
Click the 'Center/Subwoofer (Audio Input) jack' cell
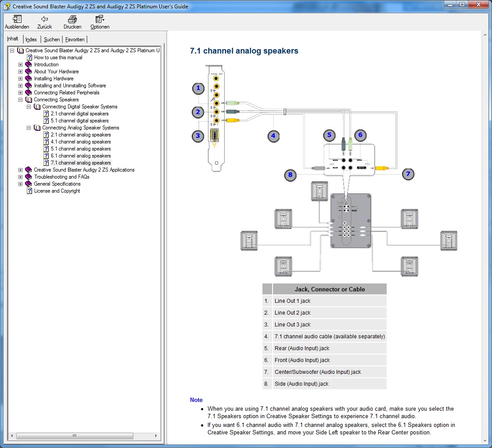click(x=330, y=372)
